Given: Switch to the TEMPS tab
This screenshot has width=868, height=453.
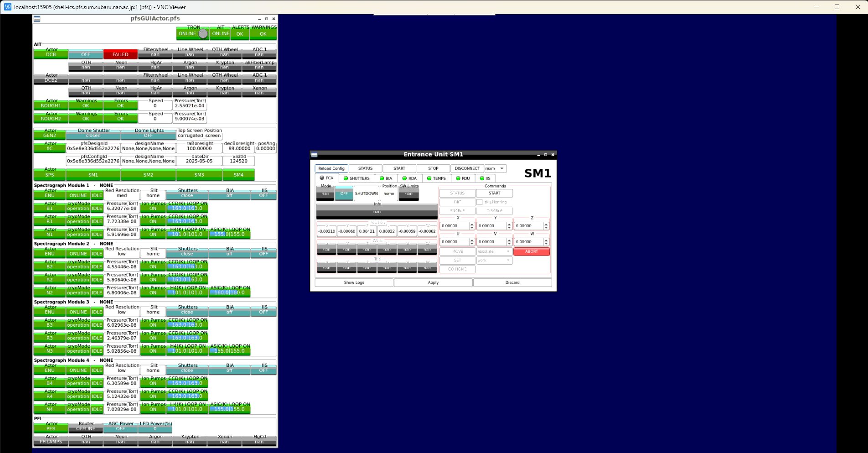Looking at the screenshot, I should 436,178.
